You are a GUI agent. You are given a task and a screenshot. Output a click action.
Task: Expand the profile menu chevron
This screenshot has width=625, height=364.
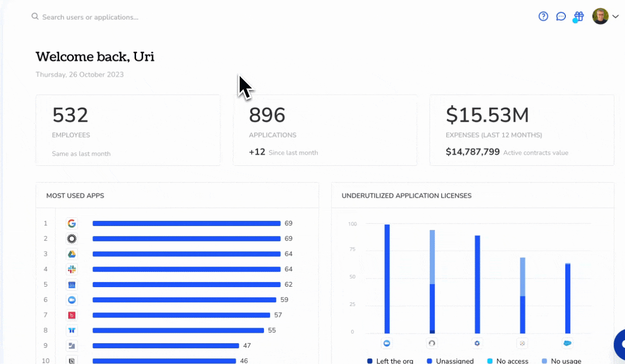tap(615, 17)
